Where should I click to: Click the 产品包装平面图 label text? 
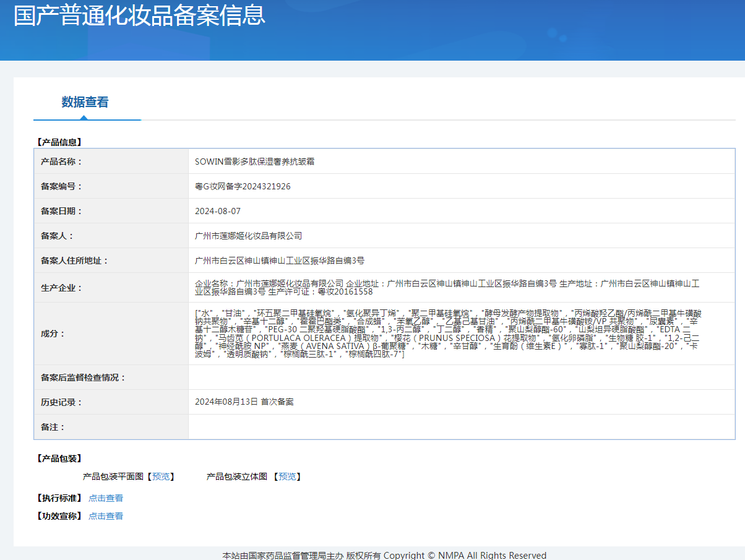click(113, 476)
